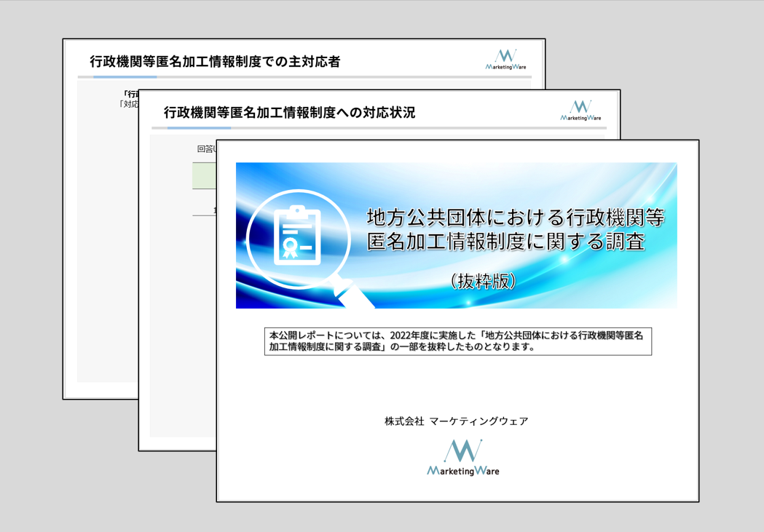
Task: Click the company name 株式会社 マーケティングウェア
Action: coord(457,421)
